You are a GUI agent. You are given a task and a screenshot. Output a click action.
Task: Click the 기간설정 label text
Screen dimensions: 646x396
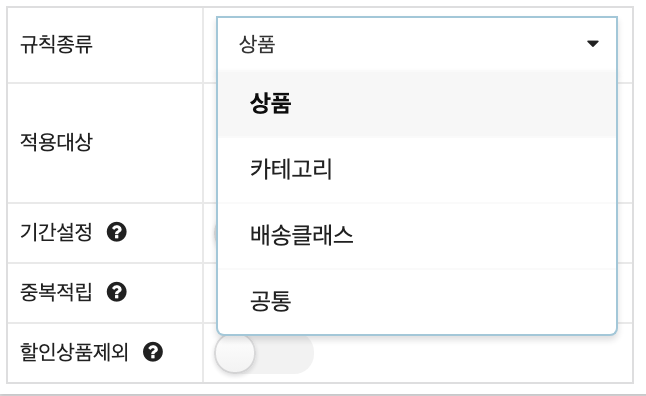coord(56,232)
